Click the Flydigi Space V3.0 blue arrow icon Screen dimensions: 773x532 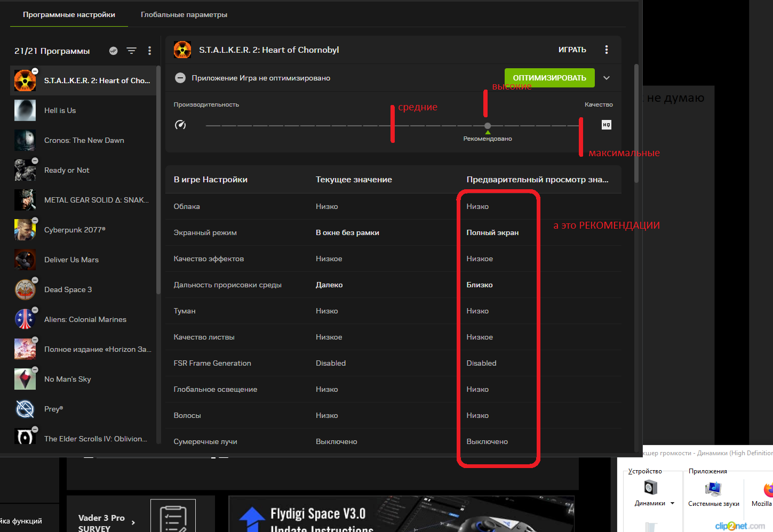(x=252, y=520)
